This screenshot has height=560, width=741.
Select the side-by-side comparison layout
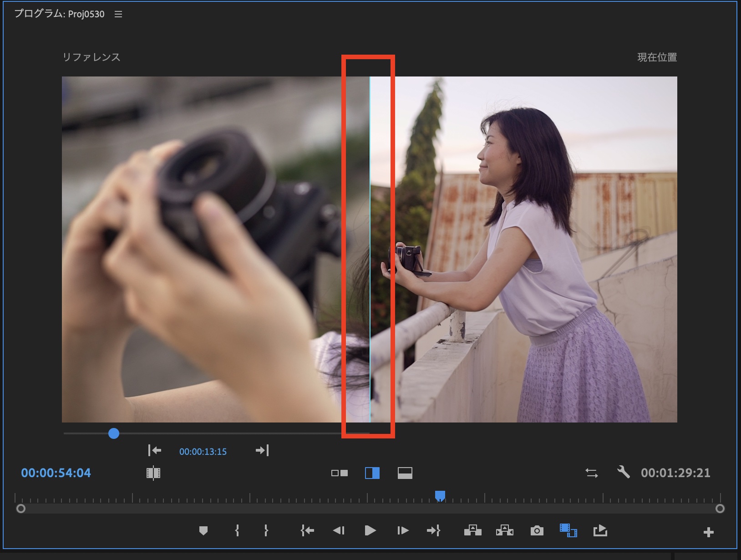tap(340, 473)
